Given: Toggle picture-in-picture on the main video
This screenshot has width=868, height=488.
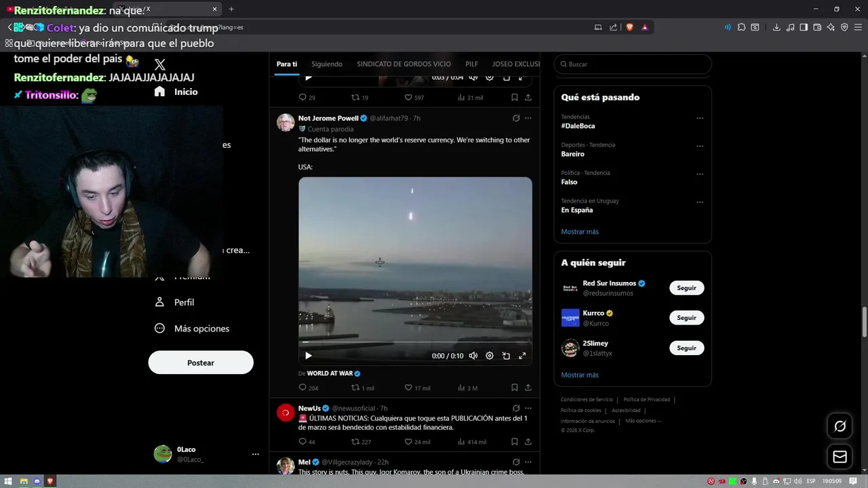Looking at the screenshot, I should (506, 356).
